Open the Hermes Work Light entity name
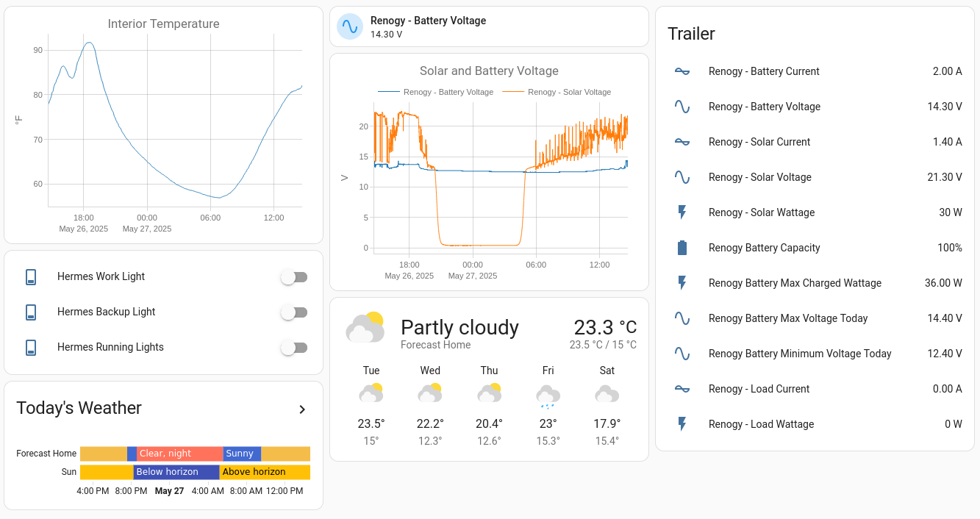The height and width of the screenshot is (519, 980). 101,276
